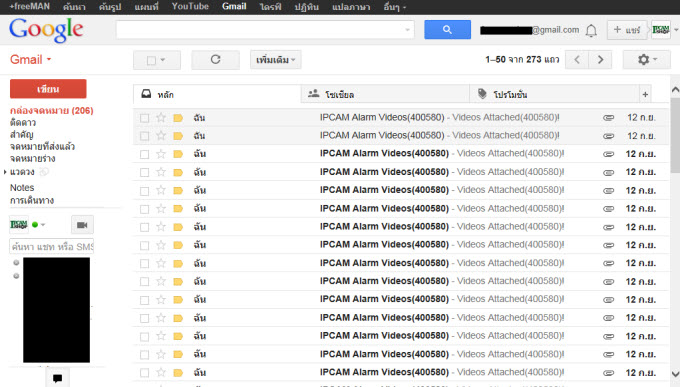680x387 pixels.
Task: Check the fifth email's checkbox
Action: (x=144, y=191)
